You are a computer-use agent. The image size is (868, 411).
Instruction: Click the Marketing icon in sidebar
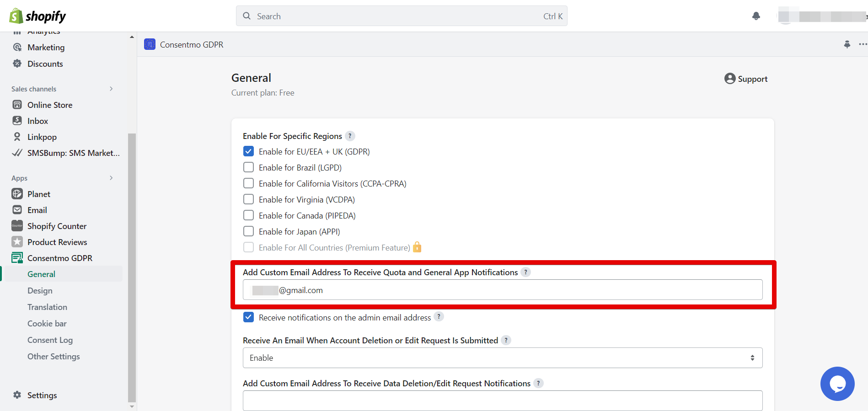17,48
